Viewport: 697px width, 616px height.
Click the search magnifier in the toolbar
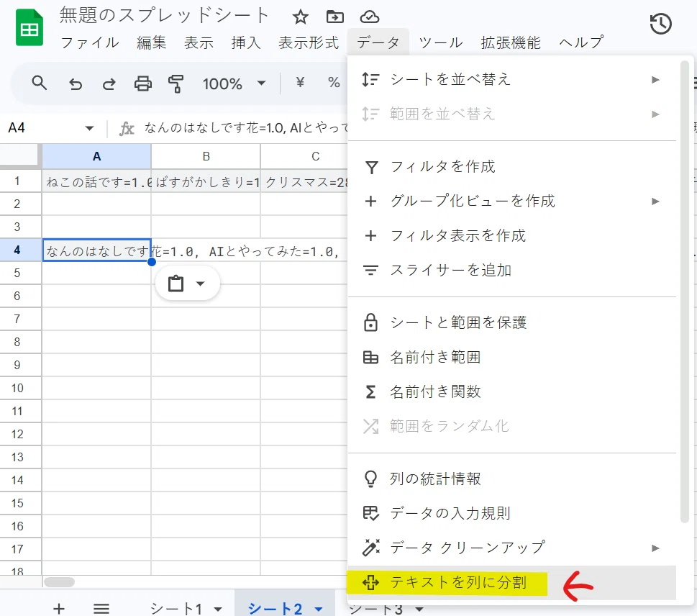click(x=39, y=83)
